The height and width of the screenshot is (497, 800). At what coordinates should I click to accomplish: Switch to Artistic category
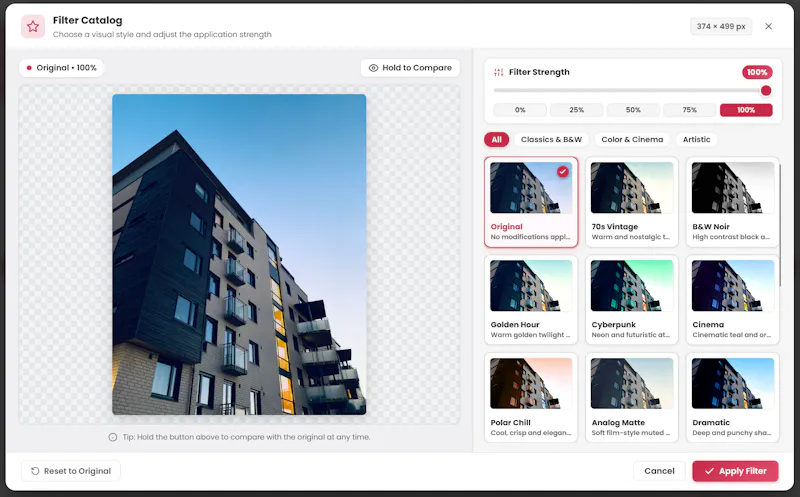696,139
